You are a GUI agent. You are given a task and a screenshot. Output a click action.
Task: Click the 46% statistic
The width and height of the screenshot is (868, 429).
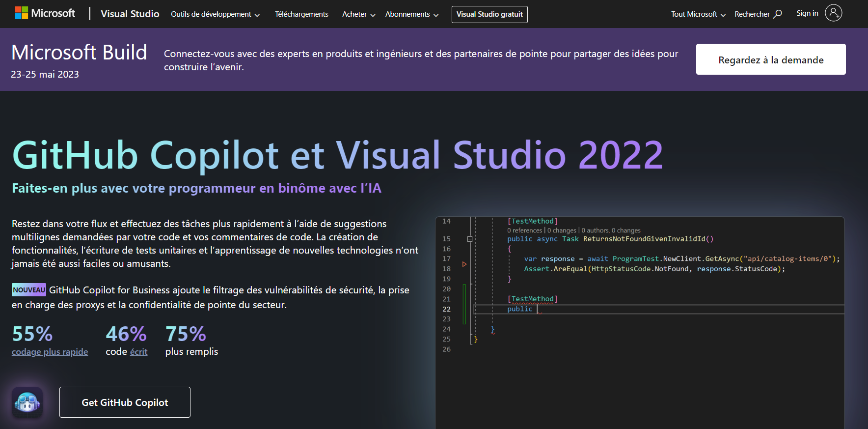coord(126,334)
